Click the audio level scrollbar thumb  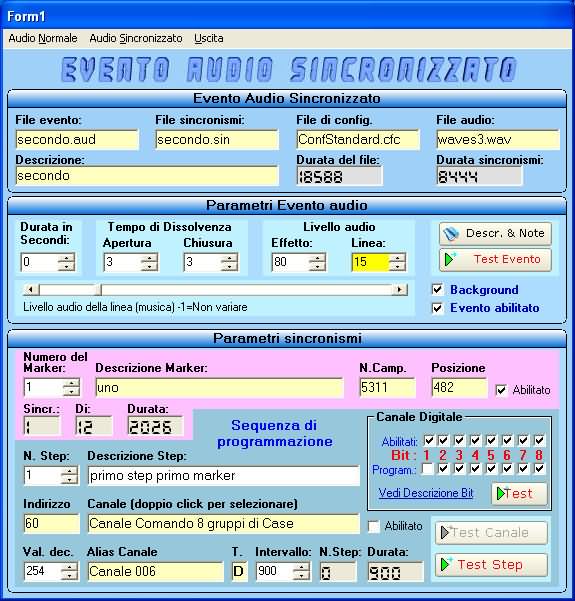pos(70,290)
